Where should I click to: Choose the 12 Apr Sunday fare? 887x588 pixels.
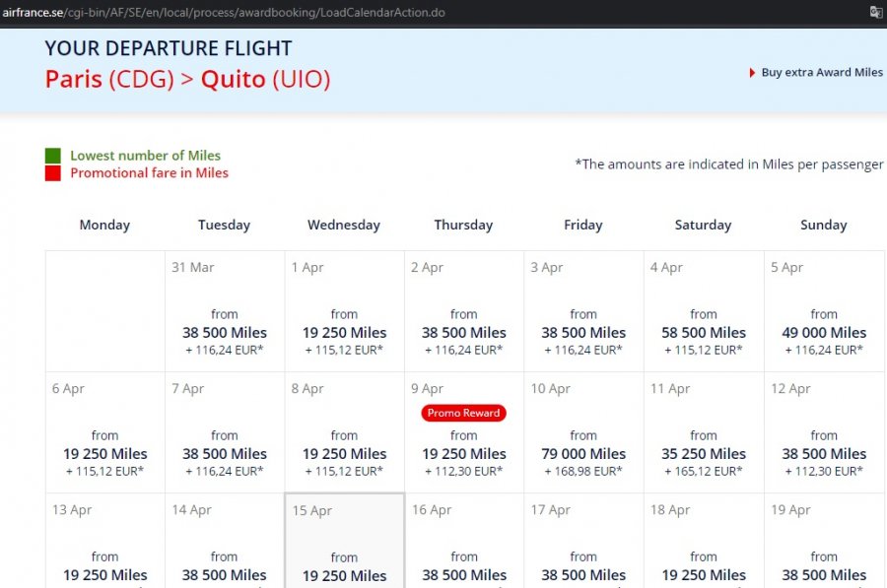click(x=824, y=453)
